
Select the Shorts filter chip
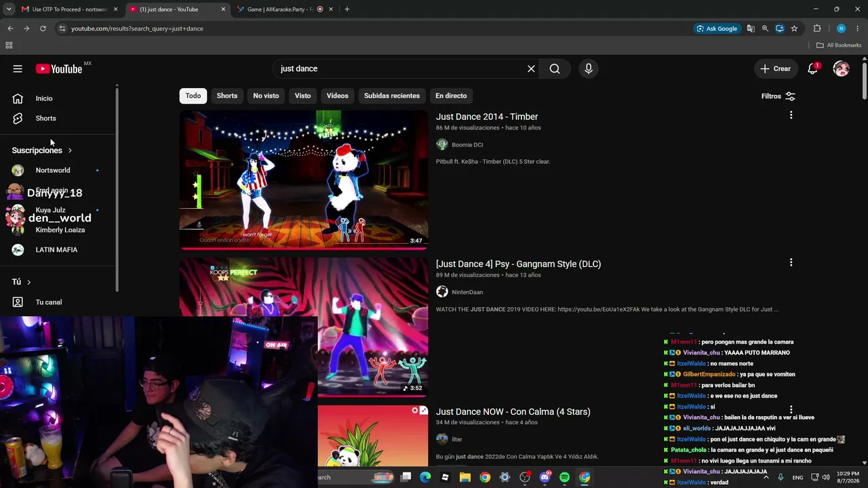click(x=227, y=96)
